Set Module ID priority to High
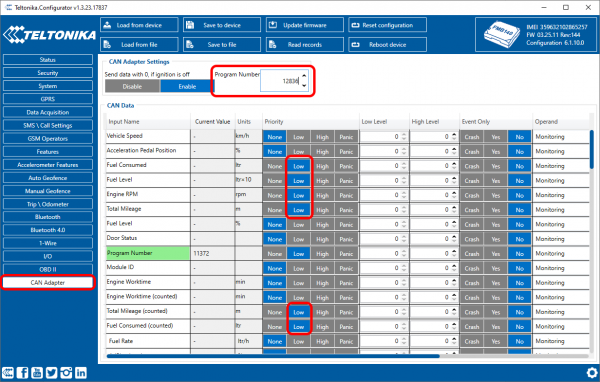This screenshot has height=382, width=600. click(x=322, y=268)
